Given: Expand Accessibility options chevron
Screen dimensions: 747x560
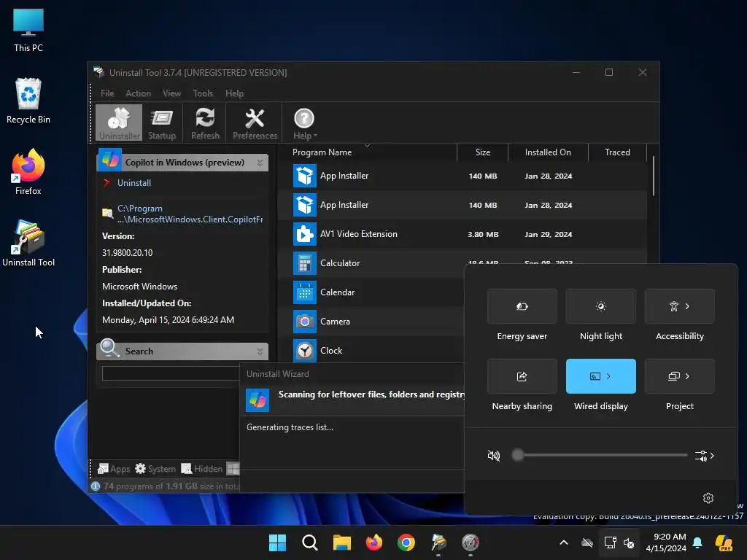Looking at the screenshot, I should pos(687,306).
